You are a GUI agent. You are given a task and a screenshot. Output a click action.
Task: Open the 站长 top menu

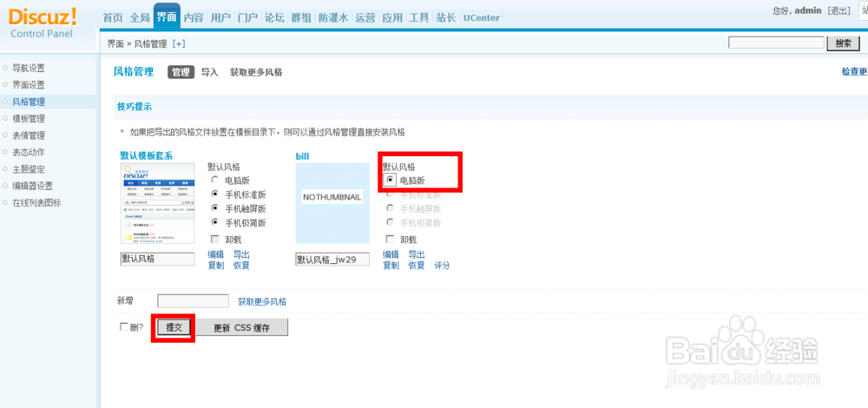[446, 17]
